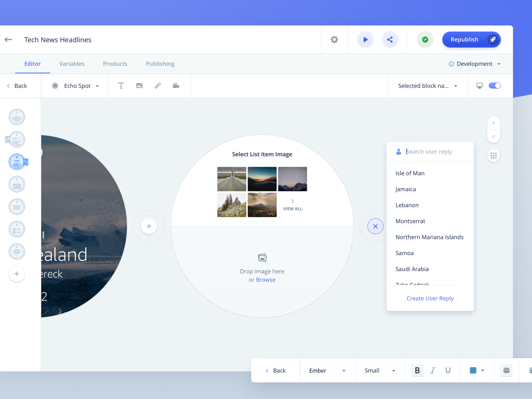Click the Share icon in the header

390,39
